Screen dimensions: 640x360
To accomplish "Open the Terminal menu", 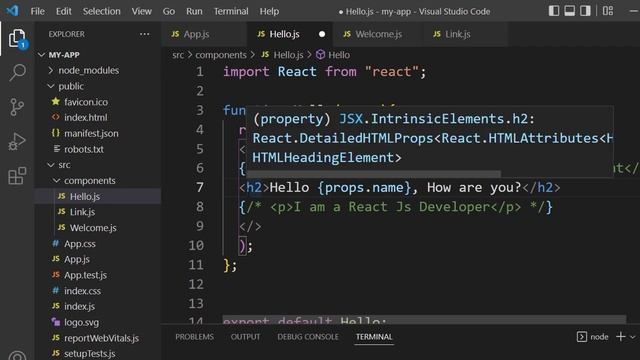I will pos(231,11).
